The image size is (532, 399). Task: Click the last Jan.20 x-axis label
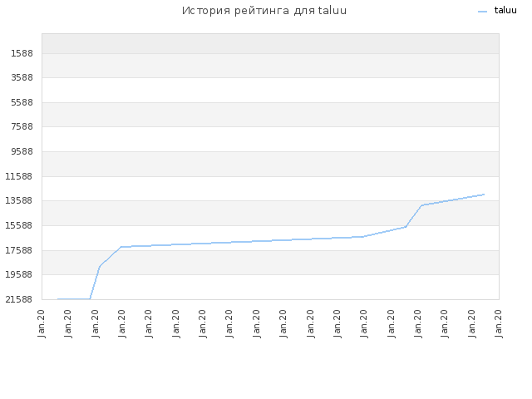[498, 323]
